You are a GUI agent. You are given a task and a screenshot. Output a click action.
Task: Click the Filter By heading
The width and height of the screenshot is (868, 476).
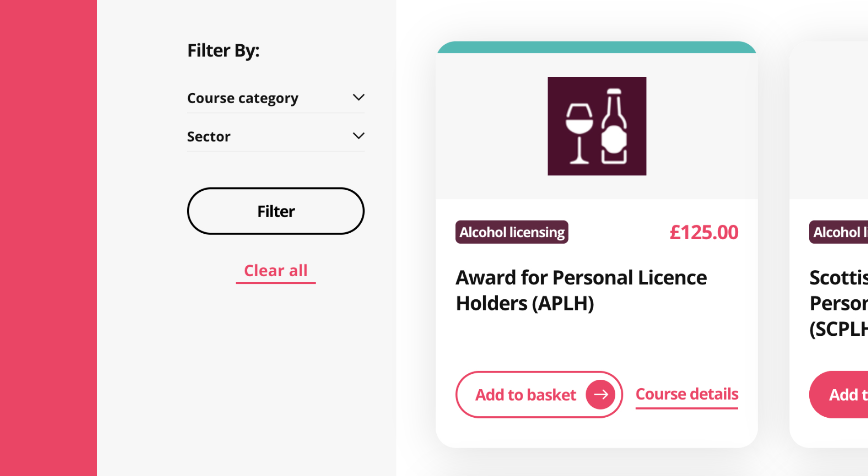pyautogui.click(x=223, y=50)
